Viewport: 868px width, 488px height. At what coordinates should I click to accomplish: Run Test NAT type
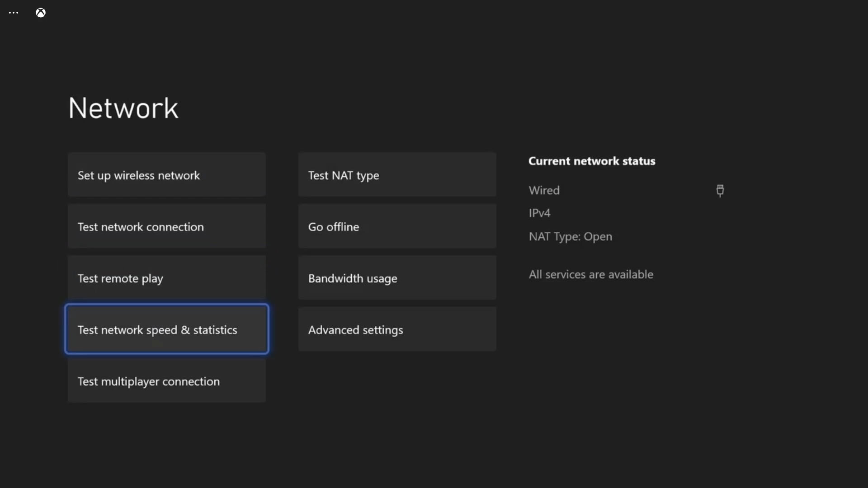(397, 175)
